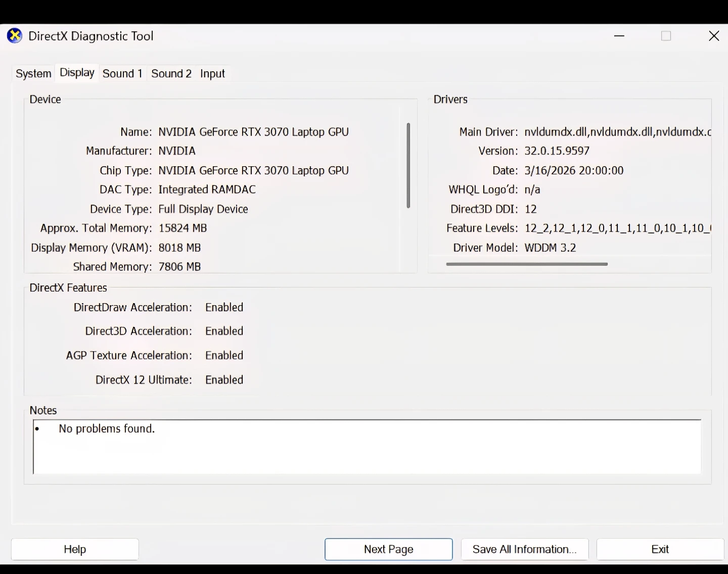Viewport: 728px width, 574px height.
Task: Click the Drivers panel horizontal scrollbar
Action: tap(527, 264)
